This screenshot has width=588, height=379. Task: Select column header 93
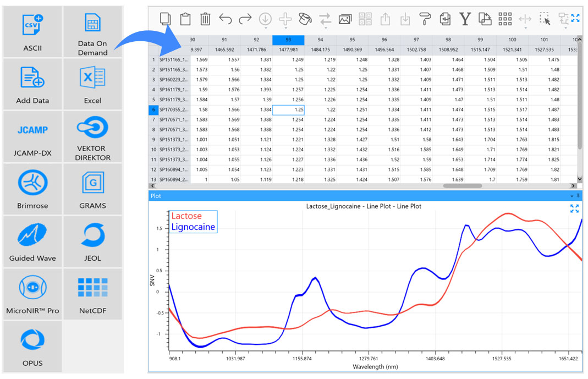[x=288, y=40]
